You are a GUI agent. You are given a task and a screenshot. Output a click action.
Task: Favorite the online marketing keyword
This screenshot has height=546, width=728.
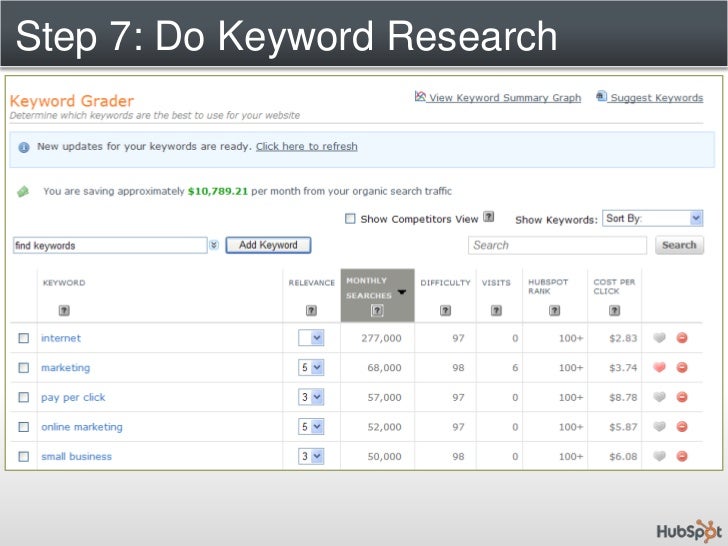coord(659,427)
